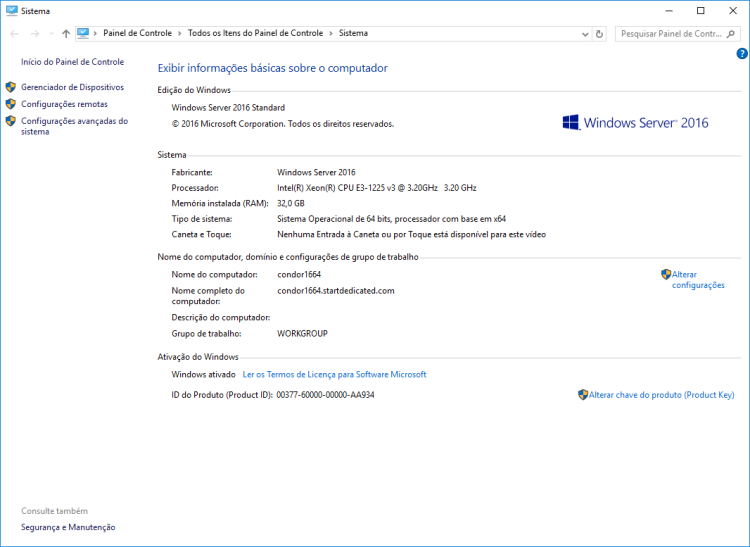Open Configurações remotas link
The image size is (750, 547).
[x=64, y=104]
